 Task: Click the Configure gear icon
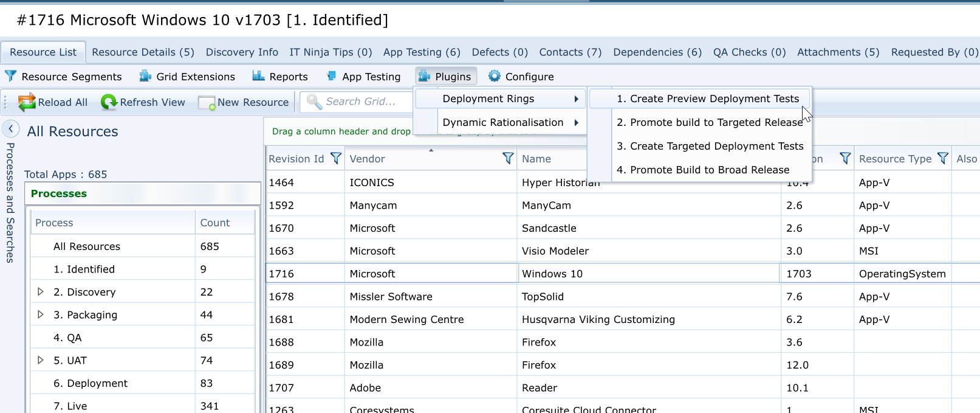click(x=495, y=76)
